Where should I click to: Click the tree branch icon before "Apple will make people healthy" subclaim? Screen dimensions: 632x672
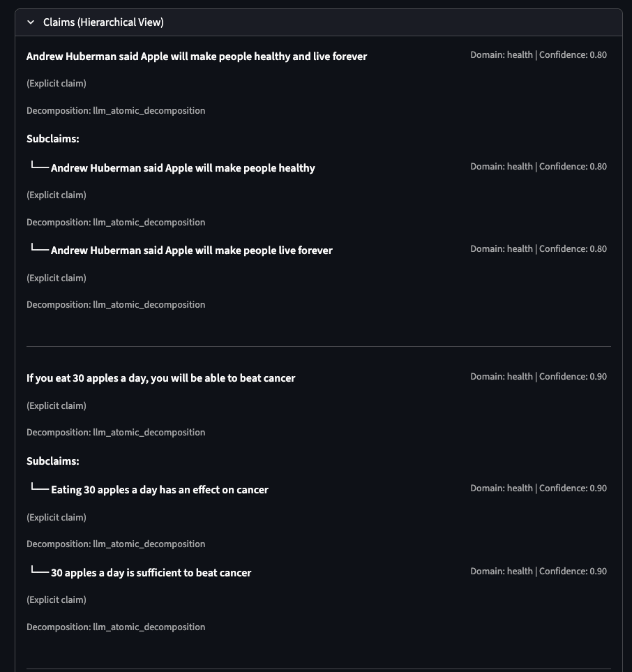pos(39,167)
